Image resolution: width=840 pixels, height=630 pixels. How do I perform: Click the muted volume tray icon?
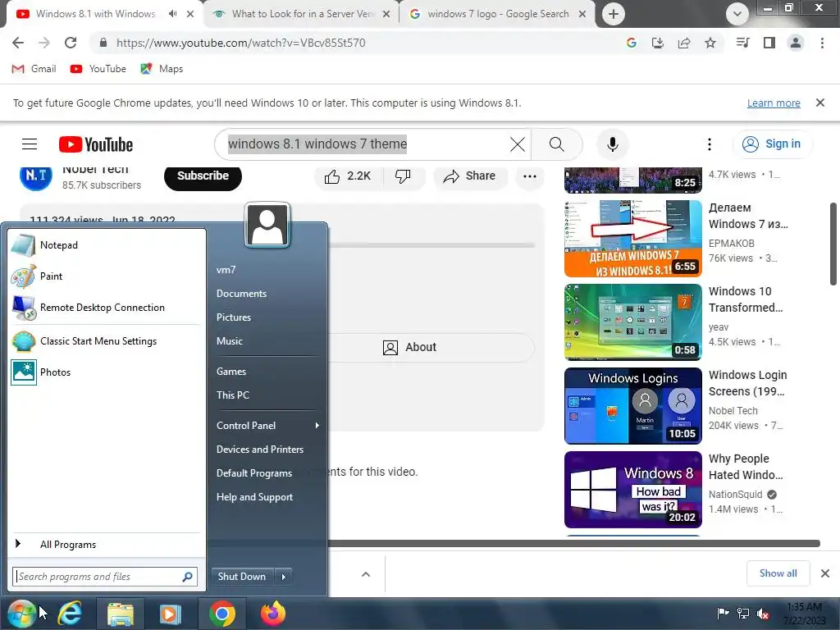coord(763,614)
